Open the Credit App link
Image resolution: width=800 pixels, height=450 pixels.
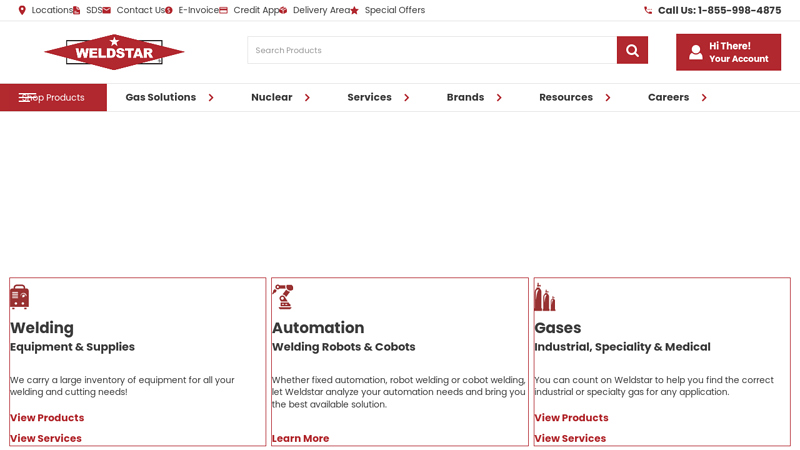pyautogui.click(x=256, y=10)
